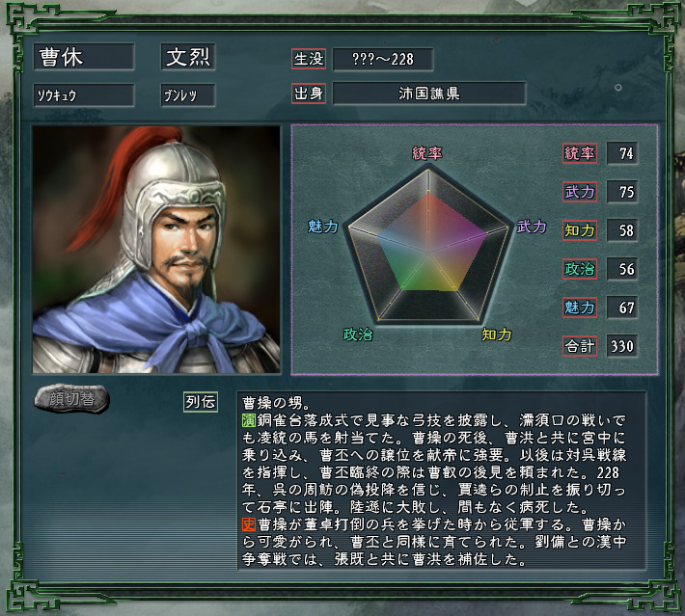685x616 pixels.
Task: Click the ブンレツ reading field
Action: click(x=188, y=95)
